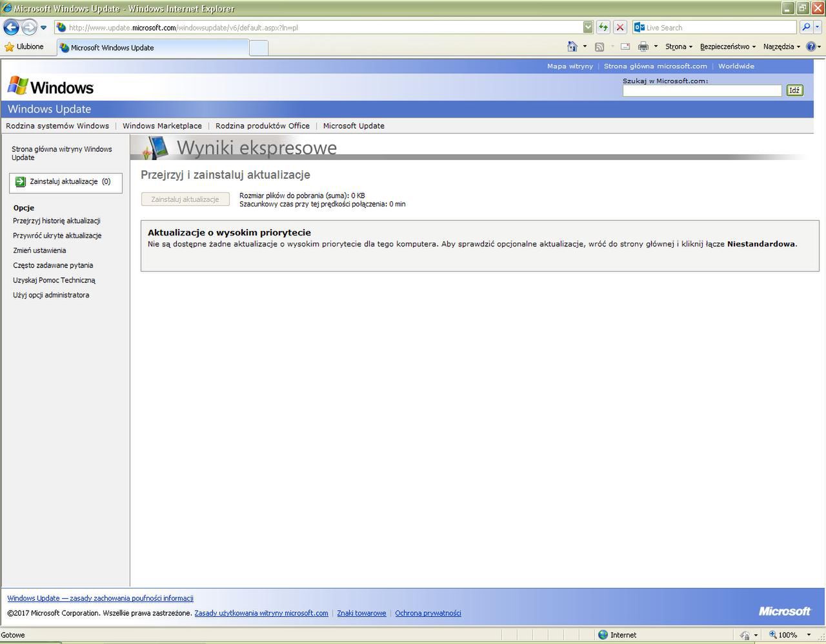Screen dimensions: 826x644
Task: Click Zainstaluj aktualizacje (0) sidebar button
Action: click(x=66, y=183)
